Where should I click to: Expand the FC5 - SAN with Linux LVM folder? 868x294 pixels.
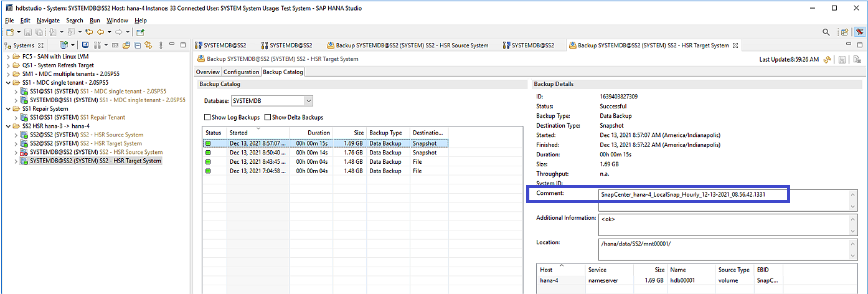(x=8, y=56)
